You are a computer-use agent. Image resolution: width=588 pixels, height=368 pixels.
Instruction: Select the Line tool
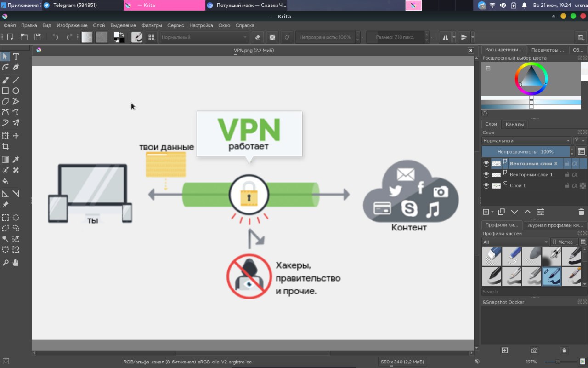tap(16, 80)
